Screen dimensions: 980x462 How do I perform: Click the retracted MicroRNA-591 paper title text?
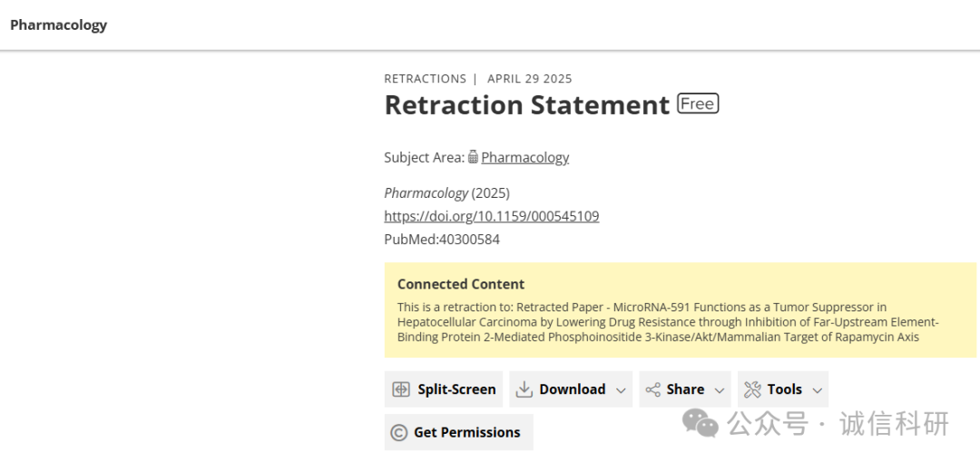[668, 322]
